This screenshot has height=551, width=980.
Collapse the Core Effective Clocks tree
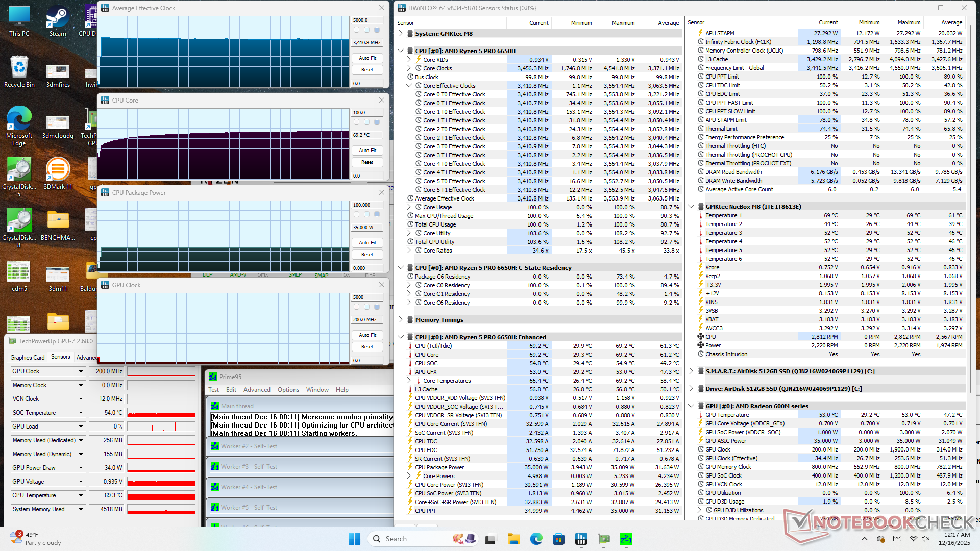coord(409,86)
